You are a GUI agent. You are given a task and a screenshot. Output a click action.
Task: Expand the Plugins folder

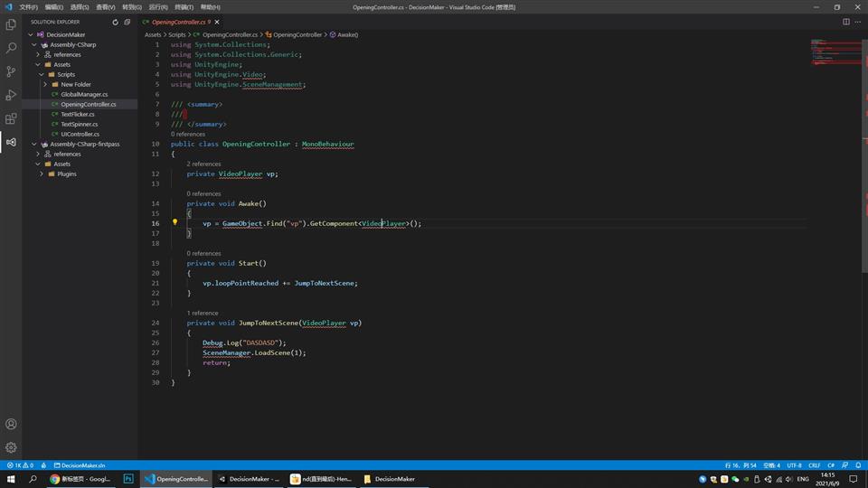click(42, 174)
